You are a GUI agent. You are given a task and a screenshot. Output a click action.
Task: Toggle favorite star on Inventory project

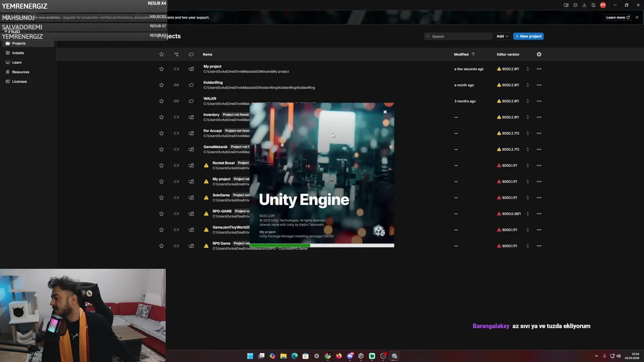(162, 117)
